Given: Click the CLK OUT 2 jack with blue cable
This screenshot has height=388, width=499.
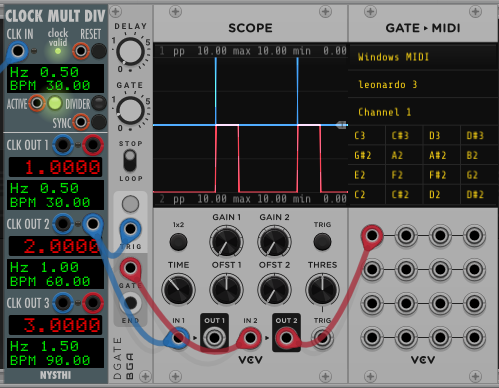Looking at the screenshot, I should pos(93,224).
